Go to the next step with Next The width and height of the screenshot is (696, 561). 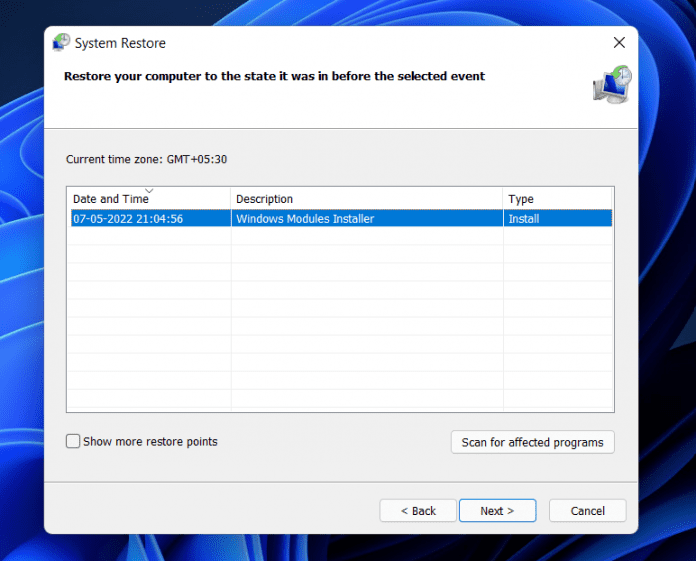point(497,511)
